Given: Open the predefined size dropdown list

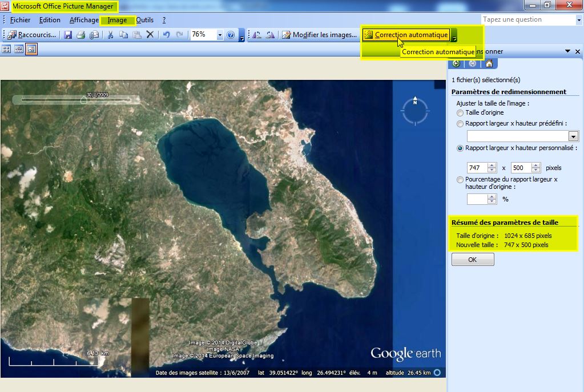Looking at the screenshot, I should tap(574, 136).
